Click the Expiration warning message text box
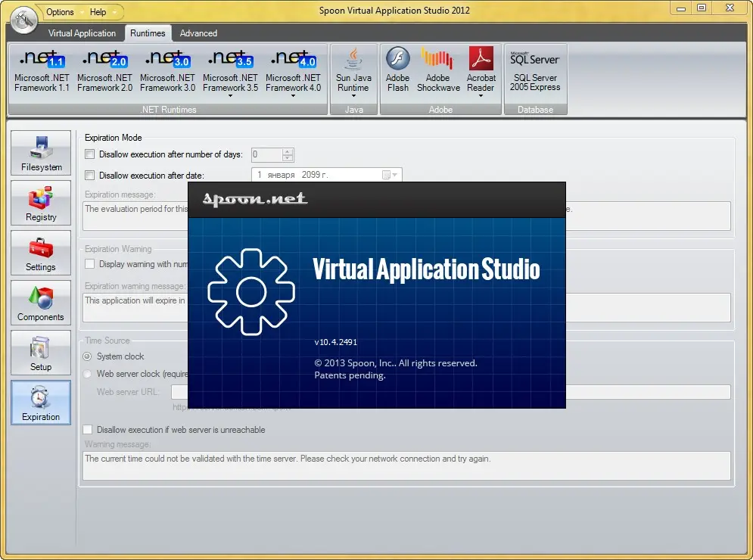753x560 pixels. click(x=406, y=307)
